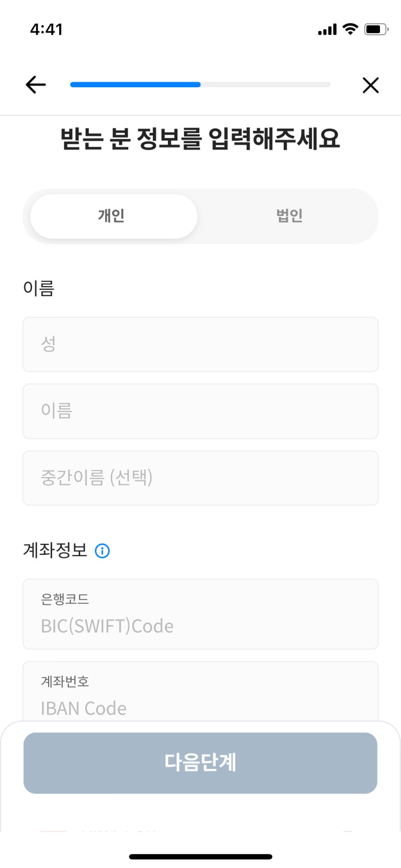The width and height of the screenshot is (401, 868).
Task: Tap the home indicator bar at the bottom
Action: click(x=200, y=856)
